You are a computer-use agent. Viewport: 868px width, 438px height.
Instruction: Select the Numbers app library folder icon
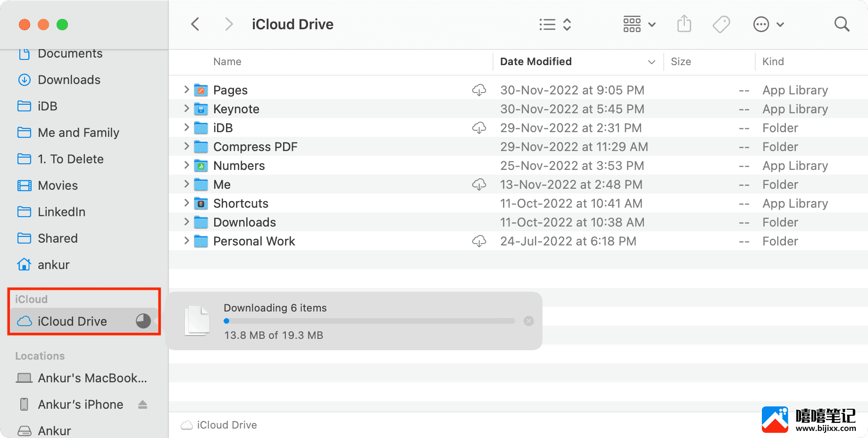coord(201,166)
